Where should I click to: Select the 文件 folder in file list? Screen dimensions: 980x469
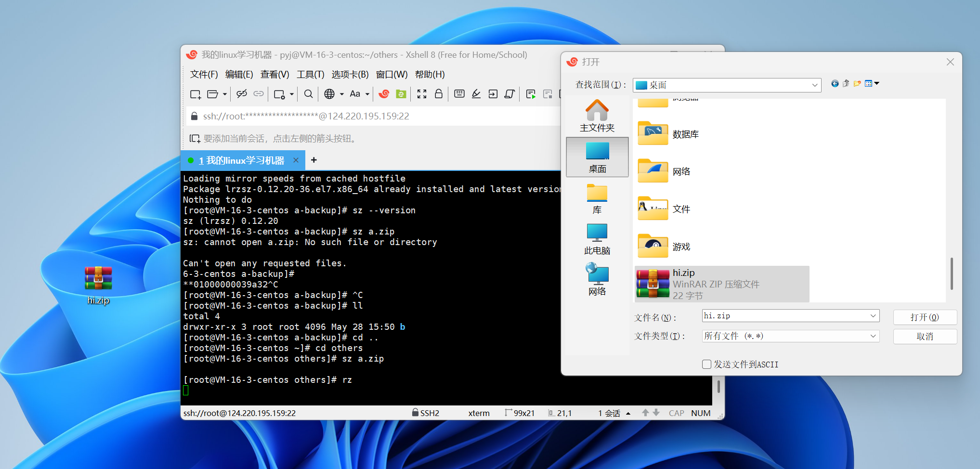pos(664,208)
